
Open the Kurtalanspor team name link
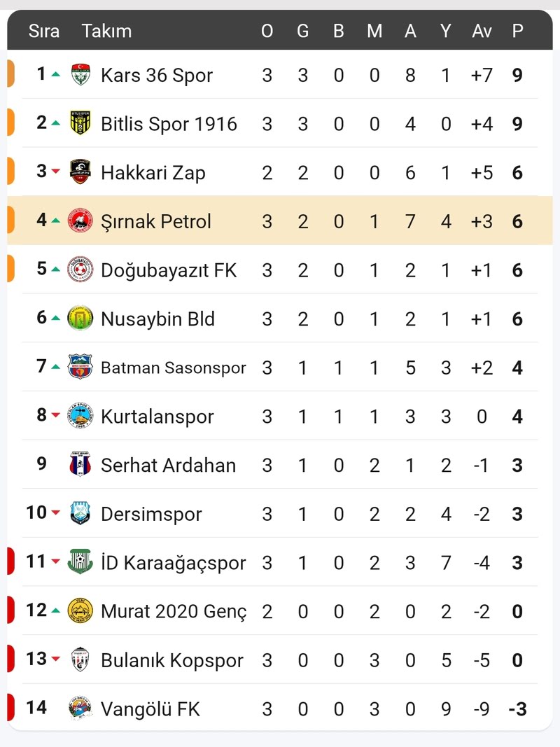tap(157, 417)
